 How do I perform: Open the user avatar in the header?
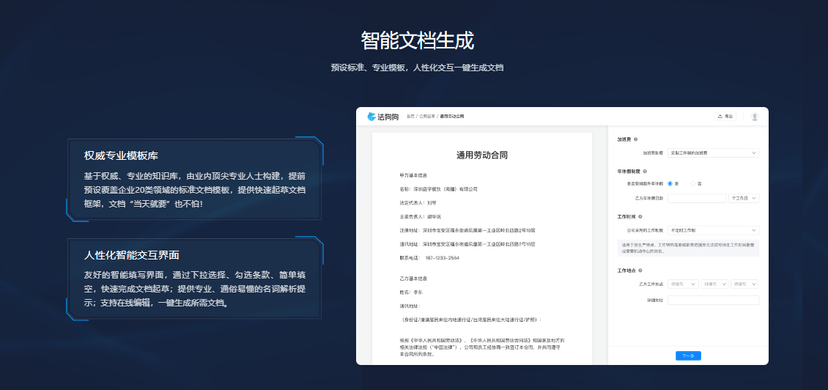click(x=755, y=117)
